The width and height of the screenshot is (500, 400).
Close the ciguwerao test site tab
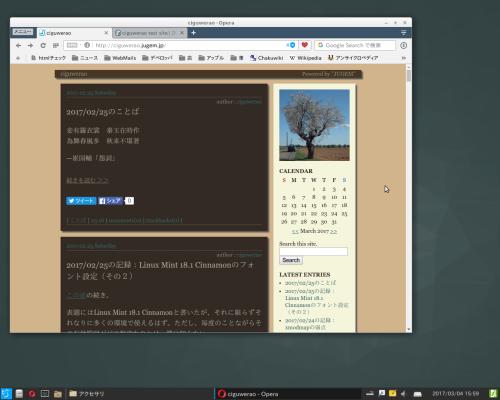pos(182,33)
